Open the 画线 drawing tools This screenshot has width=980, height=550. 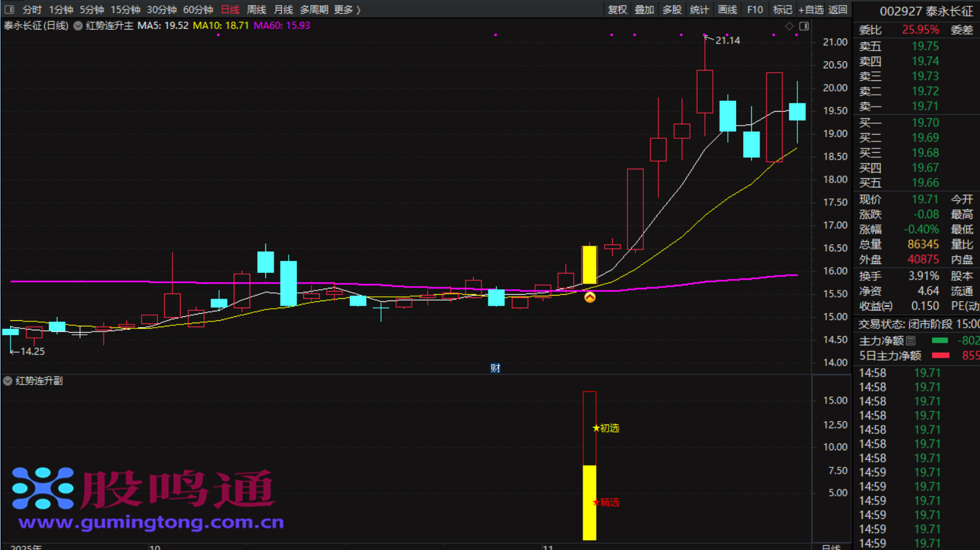click(727, 9)
